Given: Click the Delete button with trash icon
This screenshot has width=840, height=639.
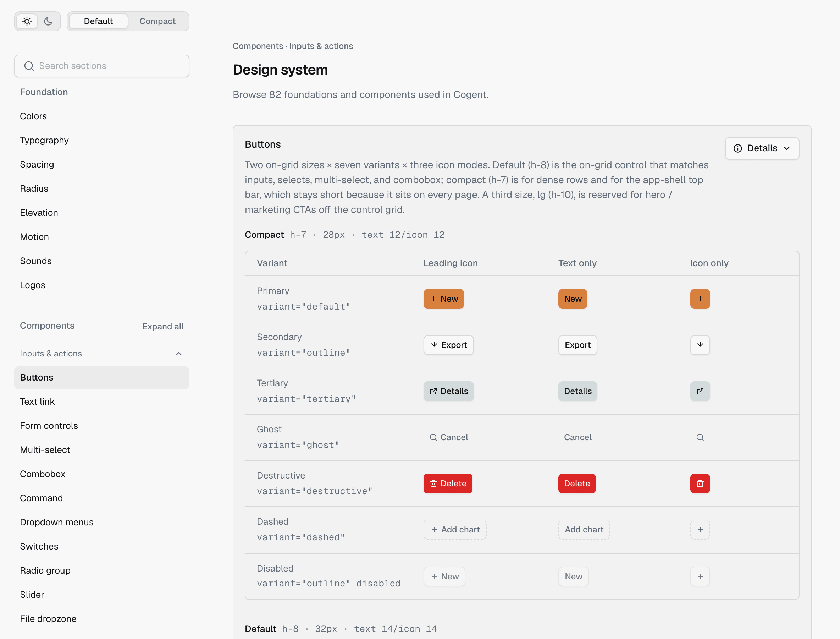Looking at the screenshot, I should [x=448, y=484].
